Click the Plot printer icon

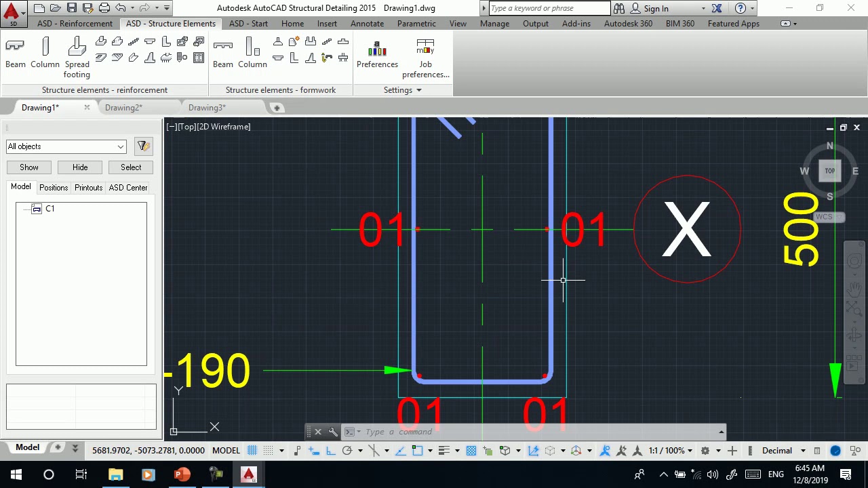pos(104,8)
